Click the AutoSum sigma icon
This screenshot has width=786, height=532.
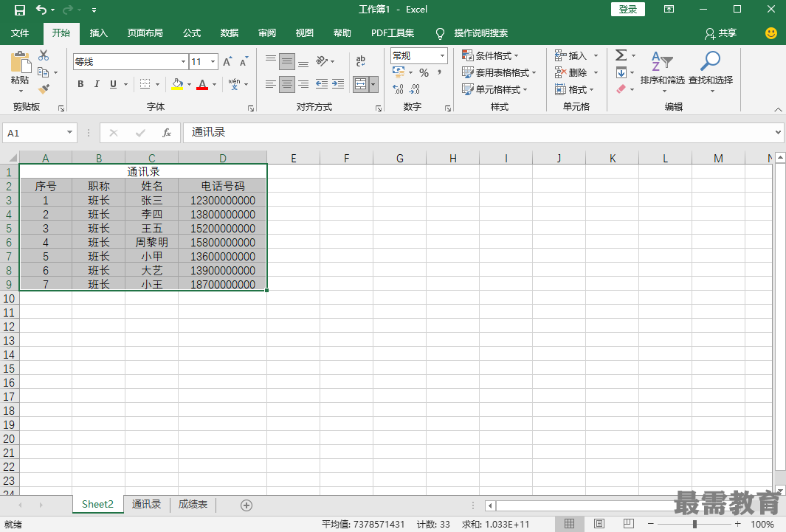[x=621, y=55]
